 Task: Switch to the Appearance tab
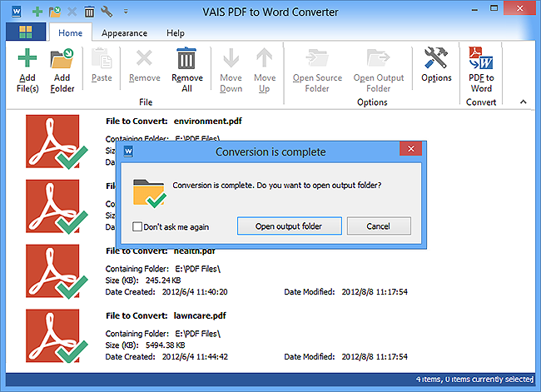click(x=124, y=33)
